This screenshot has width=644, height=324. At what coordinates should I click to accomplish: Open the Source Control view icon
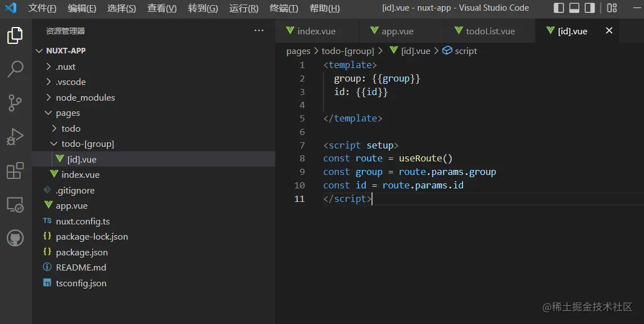pos(15,103)
